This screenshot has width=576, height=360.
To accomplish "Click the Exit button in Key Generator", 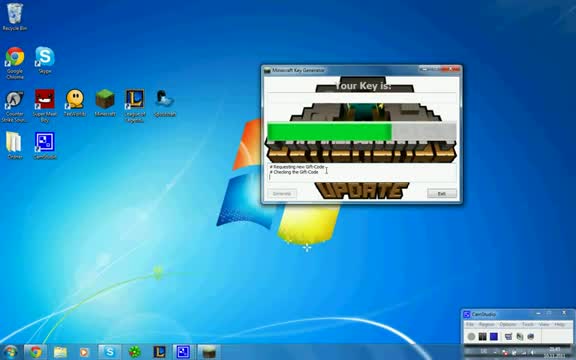I will (442, 194).
